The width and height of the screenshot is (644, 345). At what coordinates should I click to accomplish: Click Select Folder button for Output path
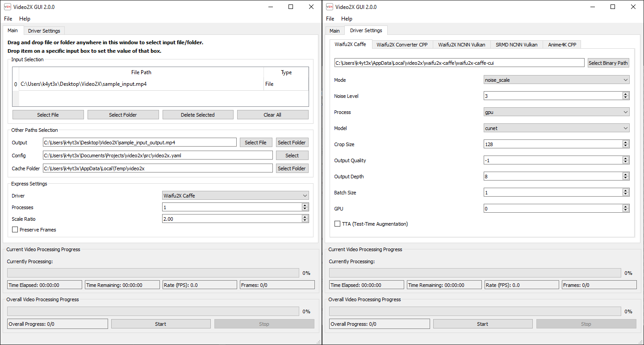pyautogui.click(x=292, y=143)
